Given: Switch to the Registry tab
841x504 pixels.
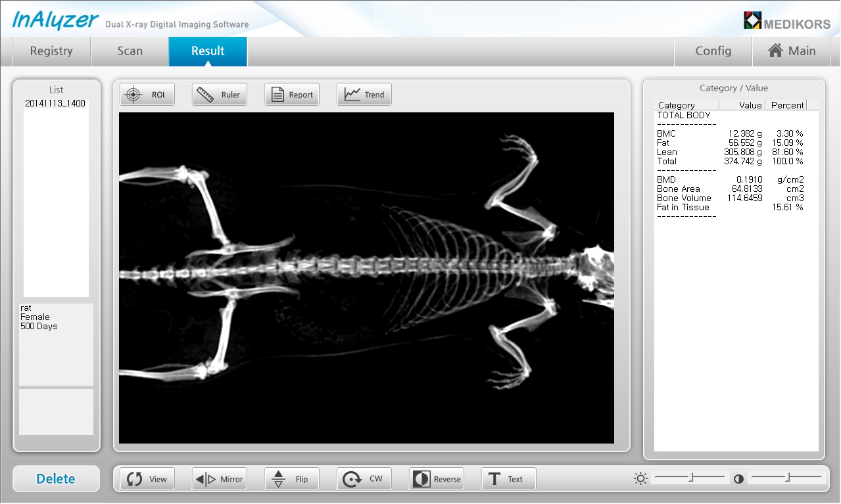Looking at the screenshot, I should tap(51, 51).
